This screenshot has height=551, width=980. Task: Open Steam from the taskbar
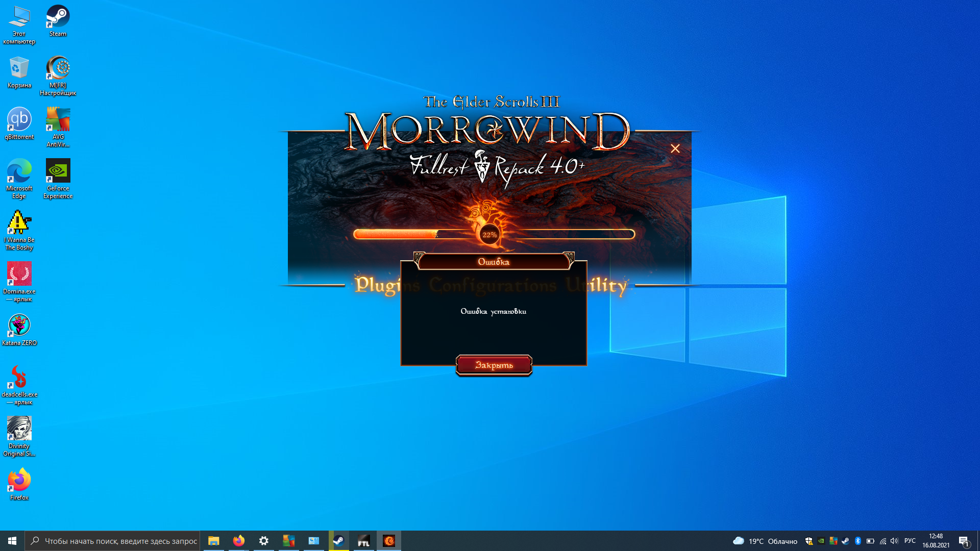(338, 541)
